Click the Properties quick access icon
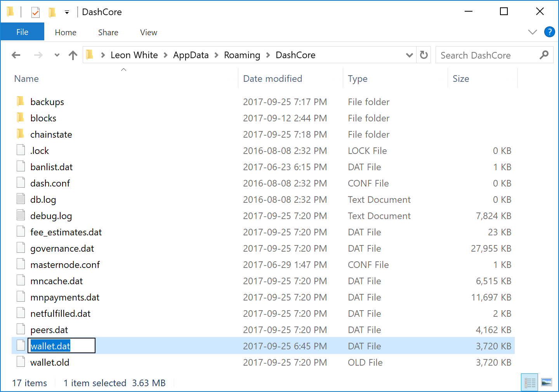The height and width of the screenshot is (392, 559). [35, 12]
